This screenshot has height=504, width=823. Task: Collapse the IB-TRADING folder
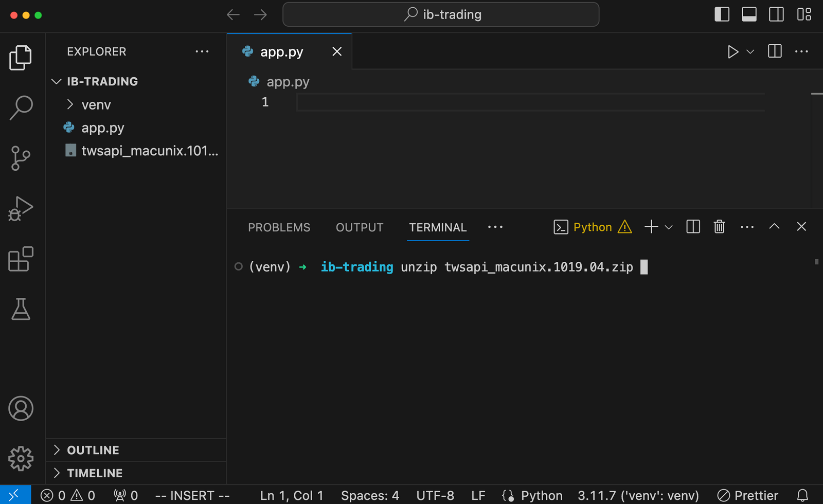click(x=57, y=81)
